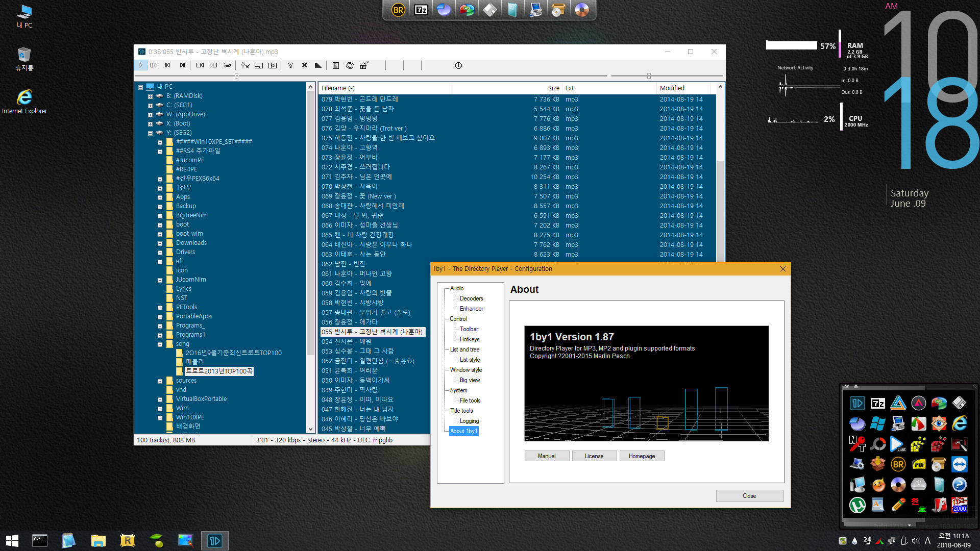This screenshot has width=980, height=551.
Task: Click the clock timer toolbar icon
Action: tap(458, 65)
